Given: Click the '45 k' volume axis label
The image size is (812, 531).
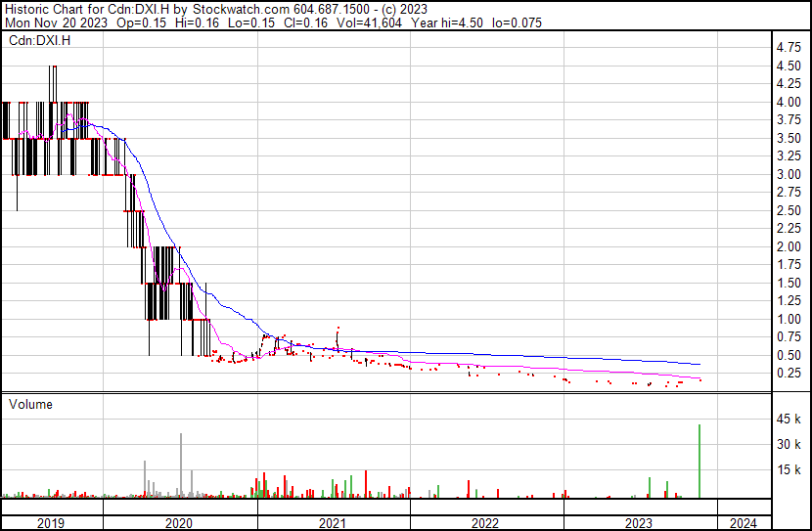Looking at the screenshot, I should [x=789, y=419].
